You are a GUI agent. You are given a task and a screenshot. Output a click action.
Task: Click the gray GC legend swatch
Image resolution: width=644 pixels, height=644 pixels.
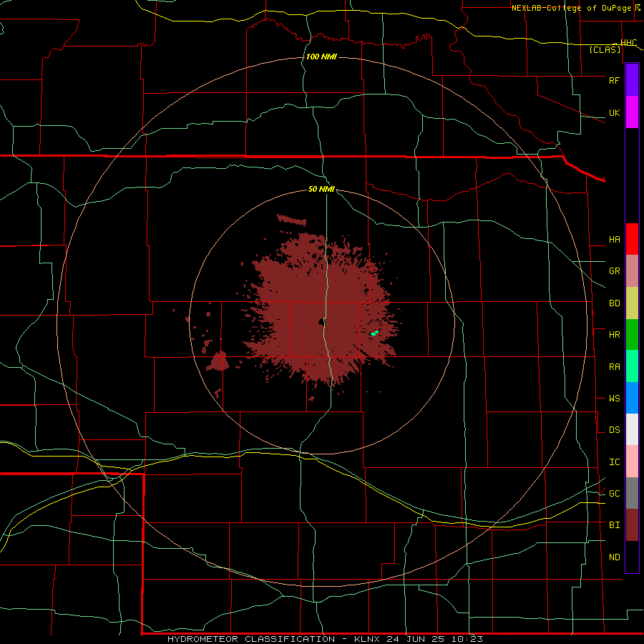(632, 493)
